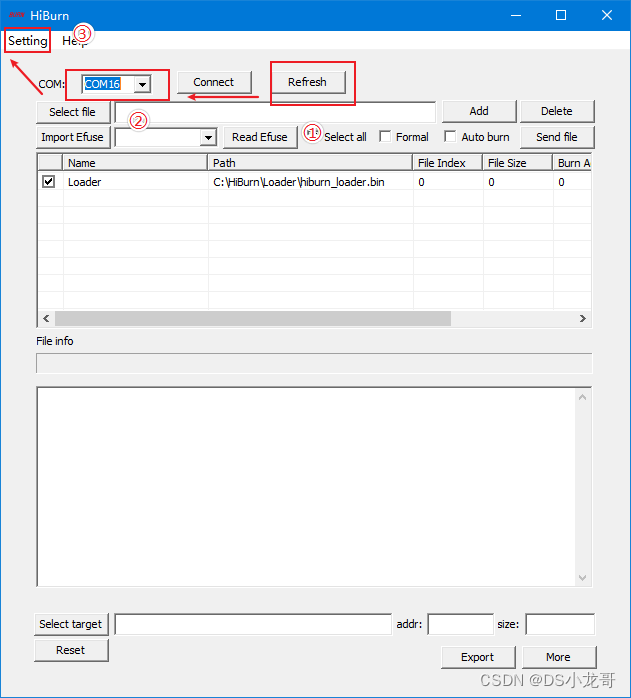Enable the Auto burn checkbox

(450, 137)
